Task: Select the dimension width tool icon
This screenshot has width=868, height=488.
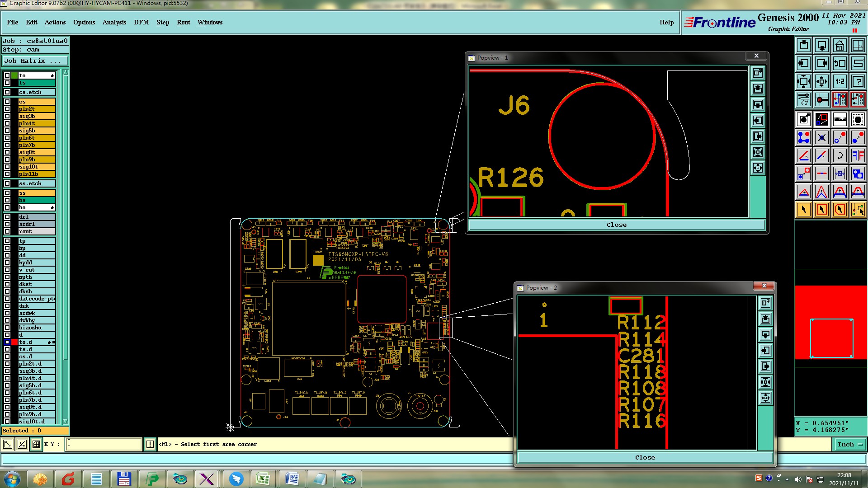Action: 840,174
